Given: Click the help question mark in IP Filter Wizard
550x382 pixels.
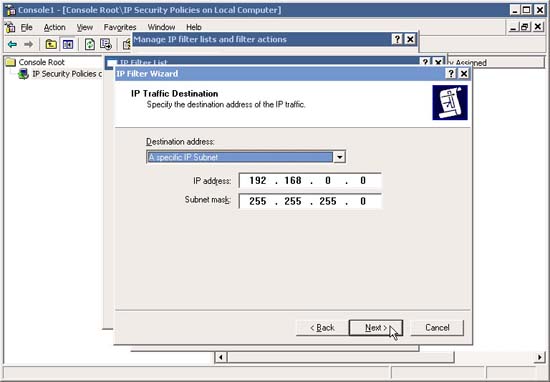Looking at the screenshot, I should coord(451,74).
